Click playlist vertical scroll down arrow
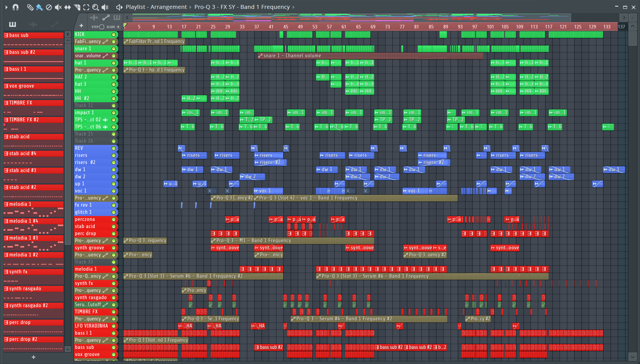This screenshot has width=640, height=364. pos(632,356)
